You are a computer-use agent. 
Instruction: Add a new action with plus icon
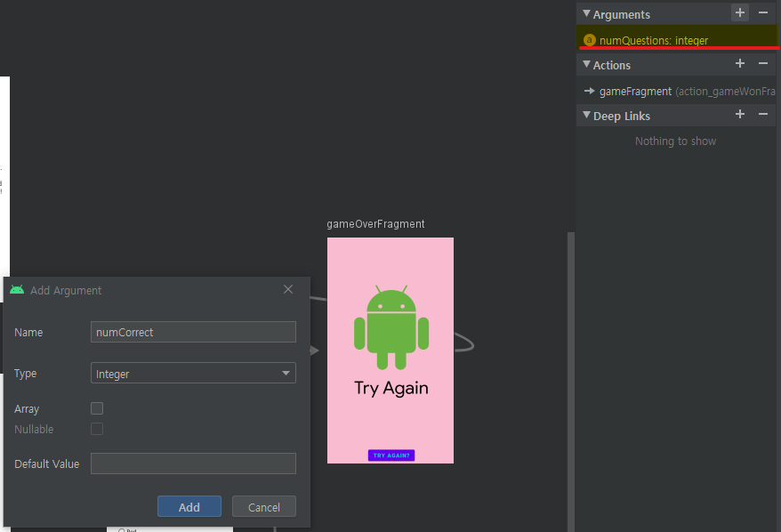click(x=740, y=63)
